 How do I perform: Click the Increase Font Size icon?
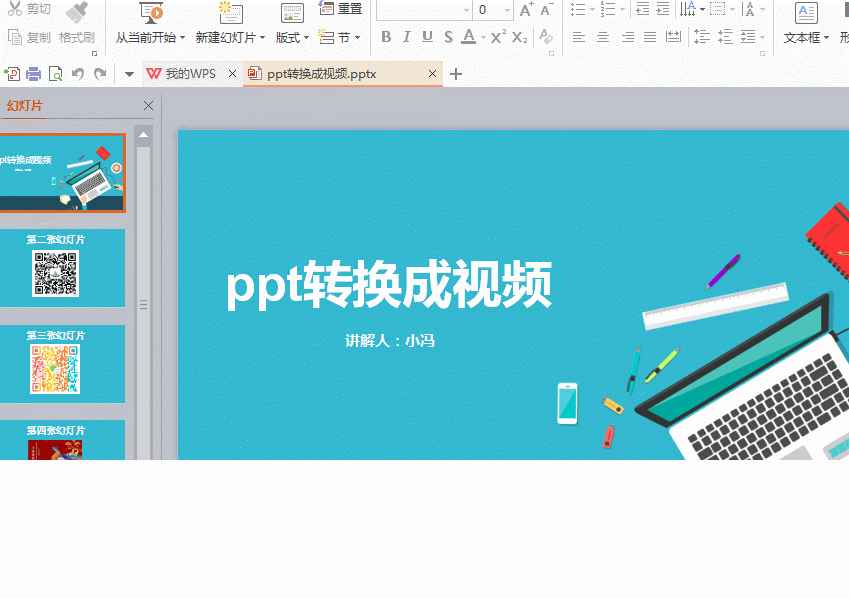(526, 10)
